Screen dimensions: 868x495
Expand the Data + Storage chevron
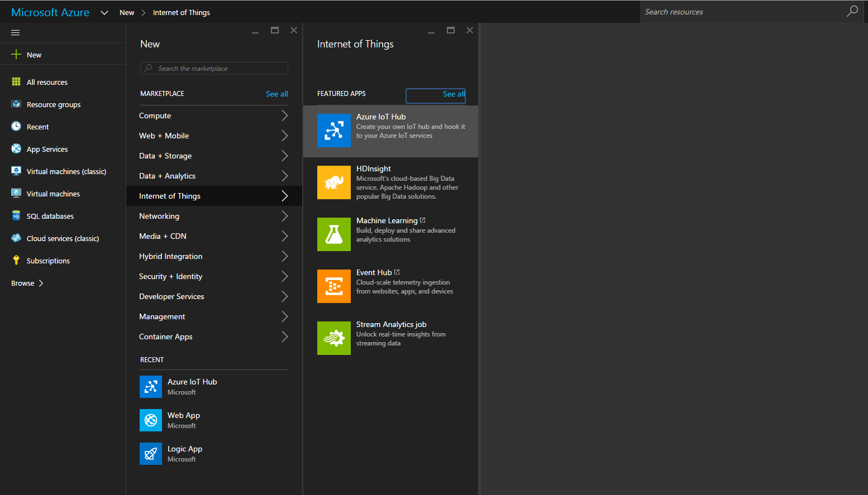285,156
